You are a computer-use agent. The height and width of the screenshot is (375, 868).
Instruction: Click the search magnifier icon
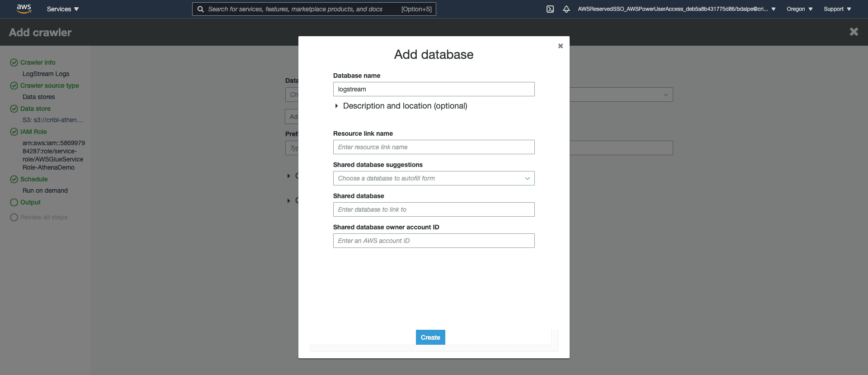(x=201, y=9)
